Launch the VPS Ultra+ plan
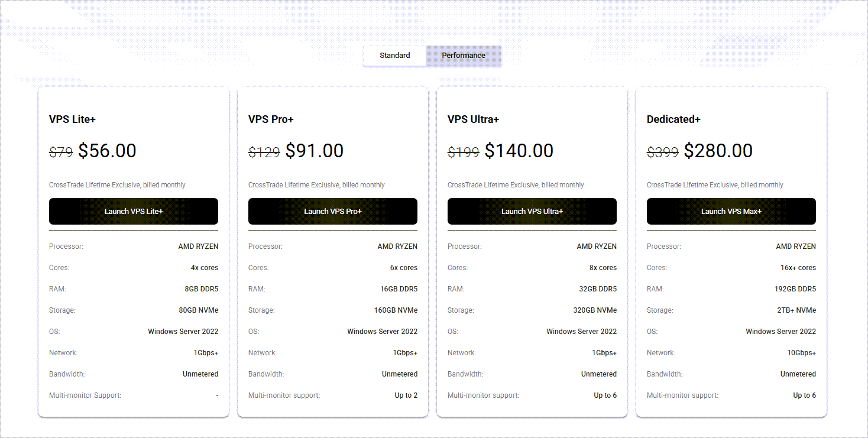 [532, 211]
